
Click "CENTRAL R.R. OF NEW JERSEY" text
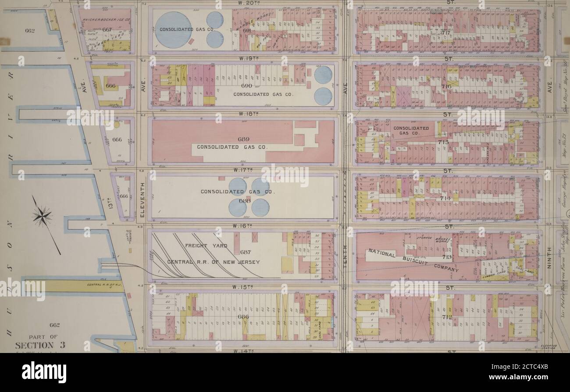point(214,262)
